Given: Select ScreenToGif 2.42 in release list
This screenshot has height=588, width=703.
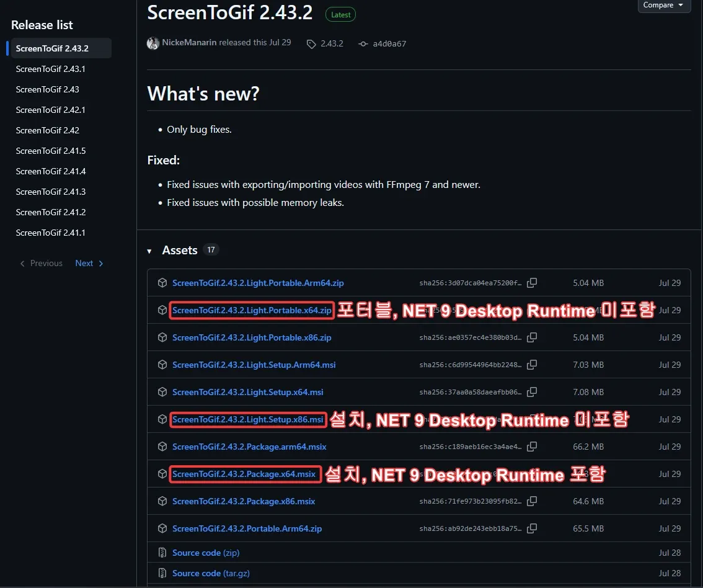Looking at the screenshot, I should [47, 130].
